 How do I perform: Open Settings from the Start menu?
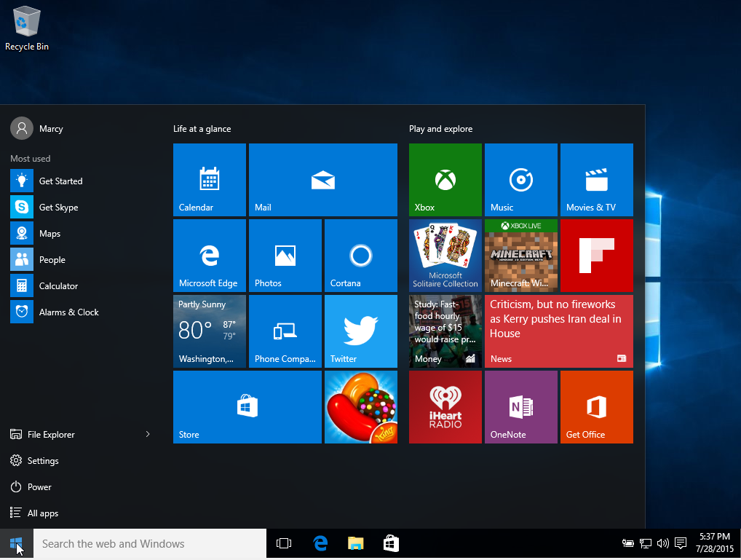coord(42,461)
